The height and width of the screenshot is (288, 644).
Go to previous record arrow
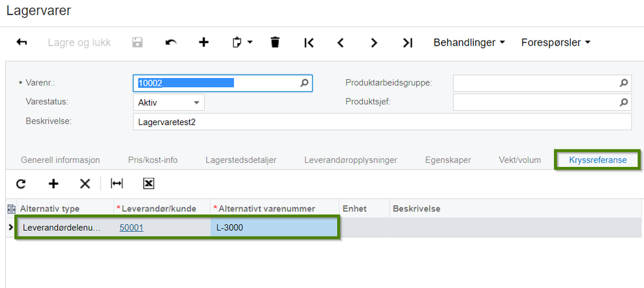[x=340, y=43]
